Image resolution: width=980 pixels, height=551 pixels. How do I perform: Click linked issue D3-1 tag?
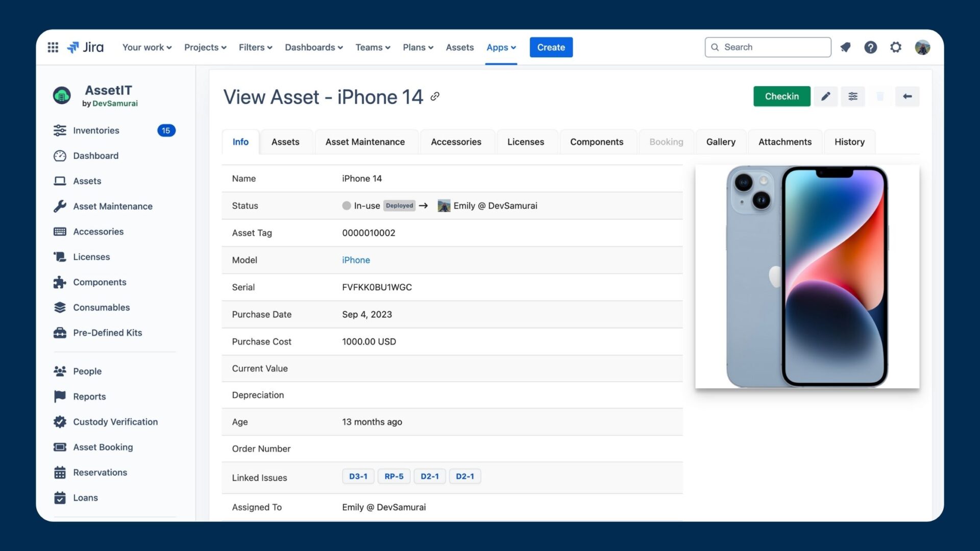(x=357, y=477)
